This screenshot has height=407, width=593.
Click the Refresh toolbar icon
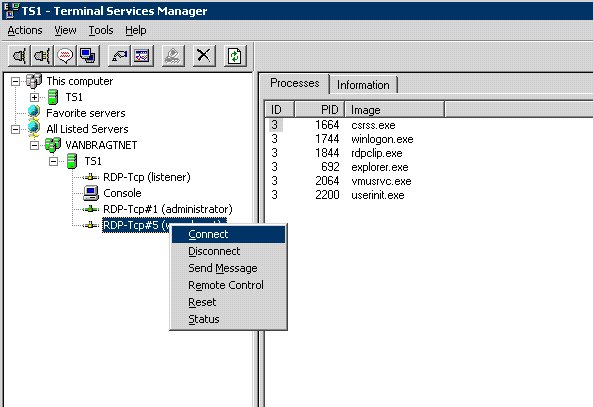(x=235, y=56)
